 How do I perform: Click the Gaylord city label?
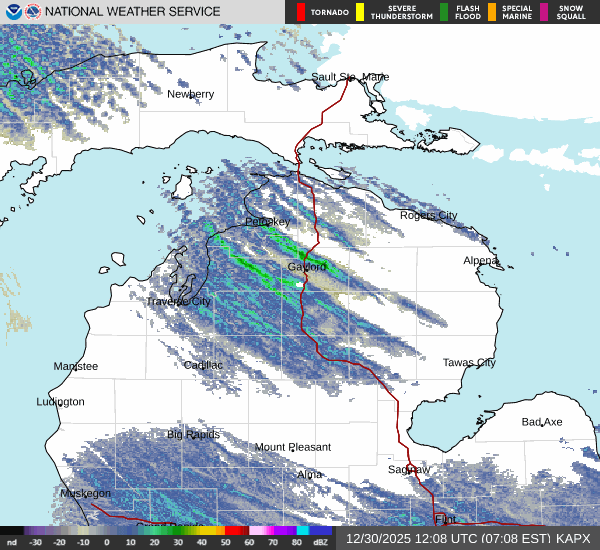pos(307,267)
